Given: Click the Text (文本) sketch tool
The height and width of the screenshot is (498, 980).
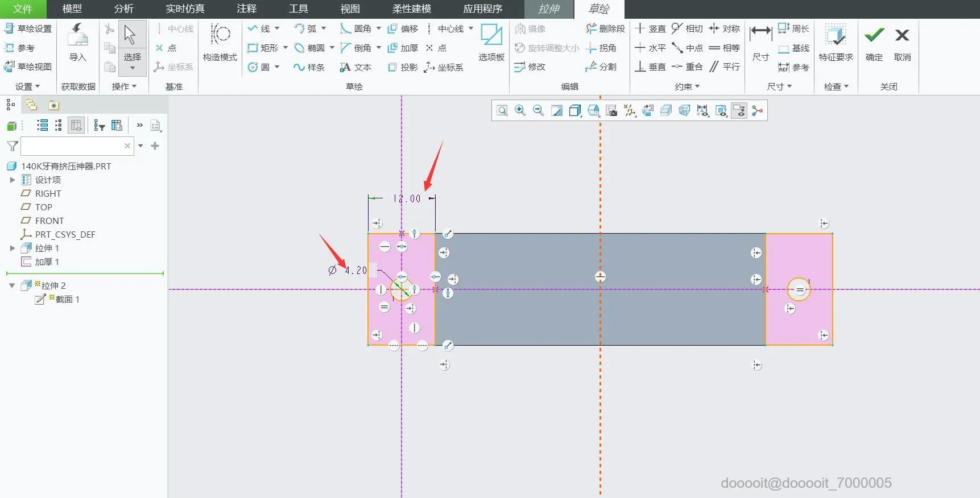Looking at the screenshot, I should point(356,67).
